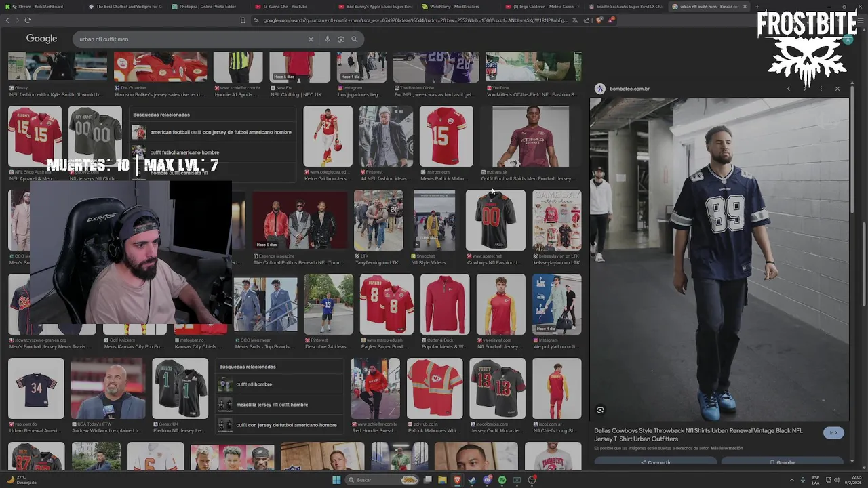Open Kelce Gridiron Jersey 87 thumbnail
Screen dimensions: 868x488
tap(328, 136)
